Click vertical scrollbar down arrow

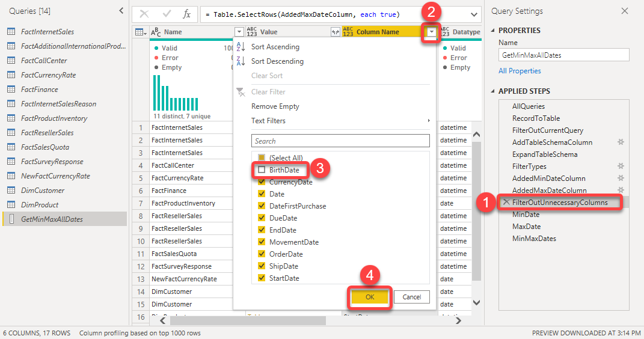coord(476,303)
